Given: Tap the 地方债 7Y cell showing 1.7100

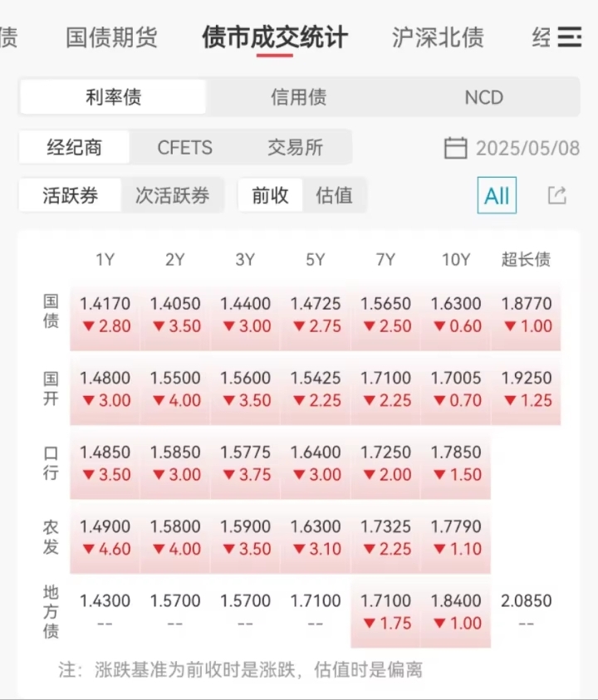Looking at the screenshot, I should (385, 612).
